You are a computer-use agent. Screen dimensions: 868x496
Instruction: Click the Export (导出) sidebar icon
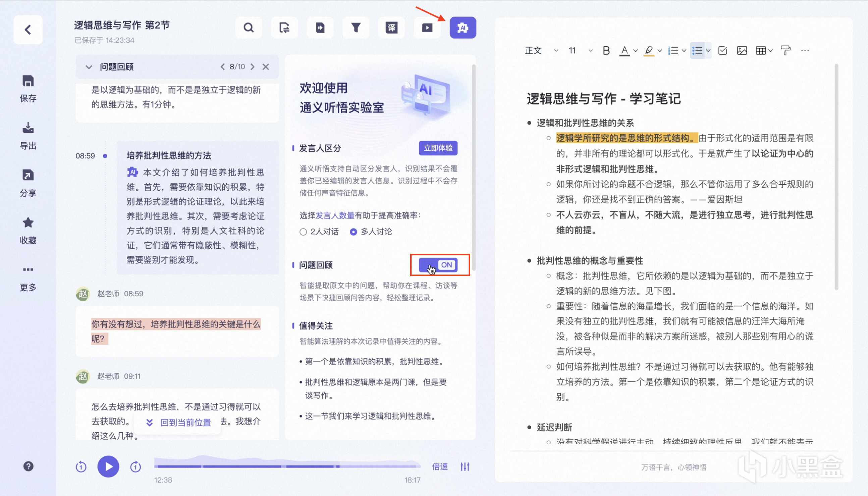click(28, 128)
